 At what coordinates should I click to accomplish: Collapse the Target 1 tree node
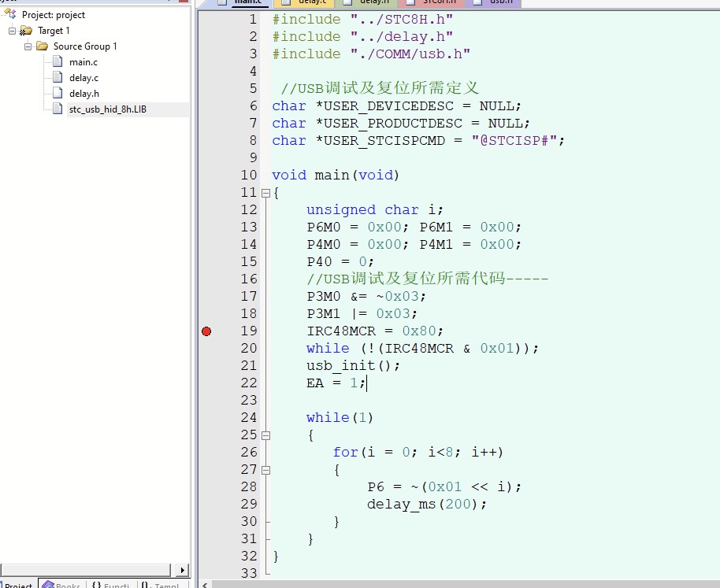(13, 31)
